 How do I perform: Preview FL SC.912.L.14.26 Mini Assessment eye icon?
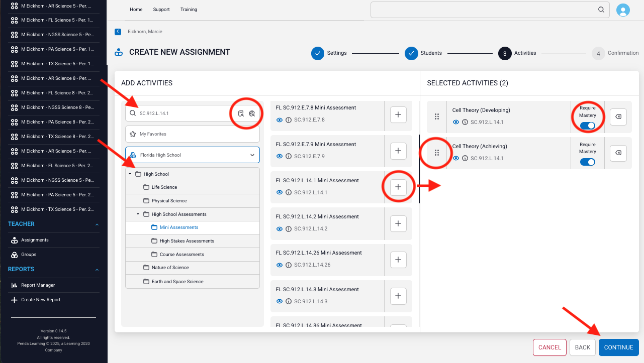[x=280, y=265]
